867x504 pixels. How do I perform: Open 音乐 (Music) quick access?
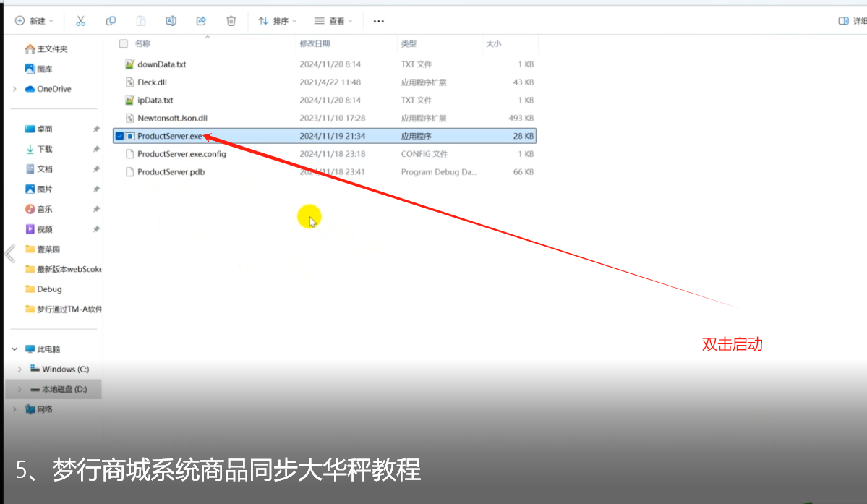point(39,209)
